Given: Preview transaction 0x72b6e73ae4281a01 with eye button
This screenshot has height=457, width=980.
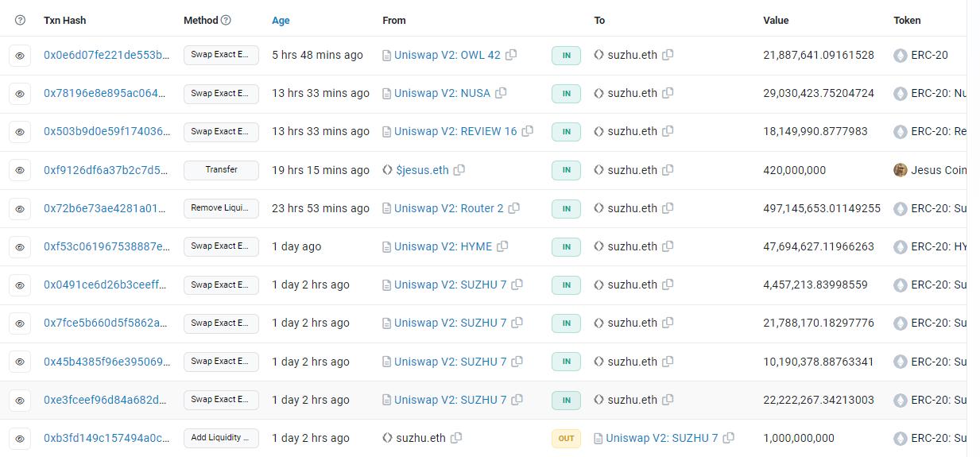Looking at the screenshot, I should click(20, 208).
